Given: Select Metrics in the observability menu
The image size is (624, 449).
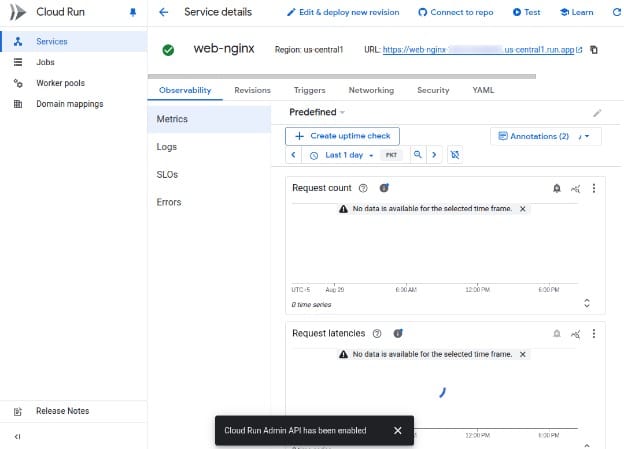Looking at the screenshot, I should (x=209, y=119).
